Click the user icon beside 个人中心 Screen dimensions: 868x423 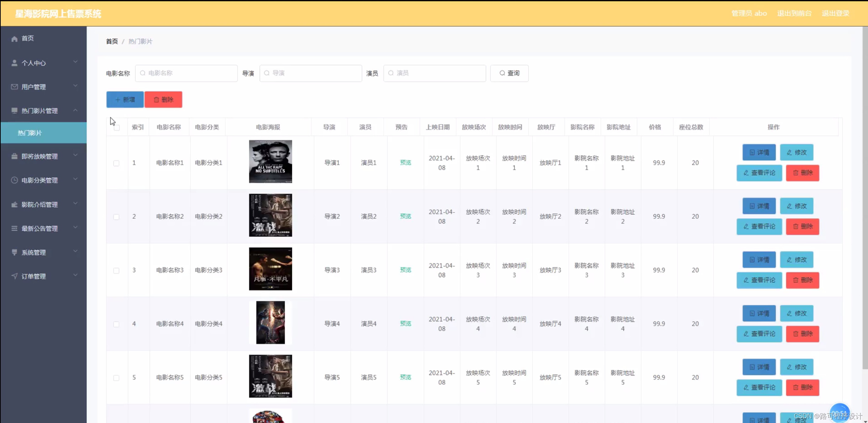coord(14,63)
